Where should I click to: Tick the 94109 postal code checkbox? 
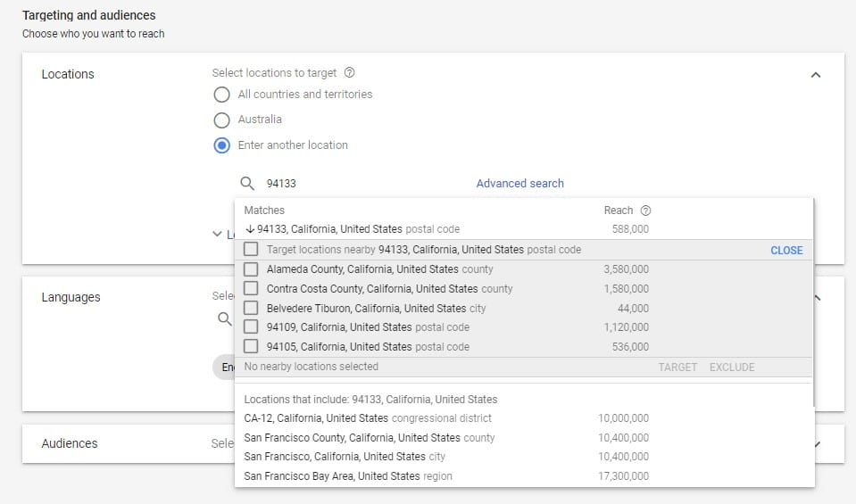251,326
